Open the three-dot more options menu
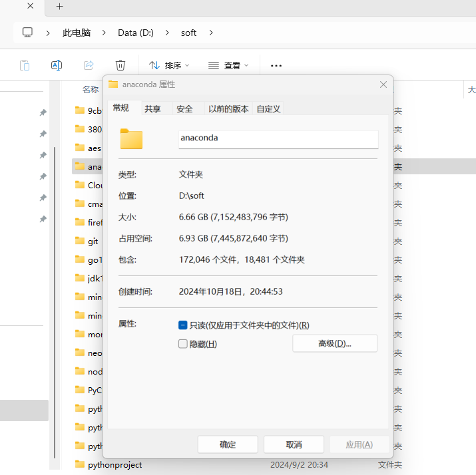 pyautogui.click(x=276, y=65)
